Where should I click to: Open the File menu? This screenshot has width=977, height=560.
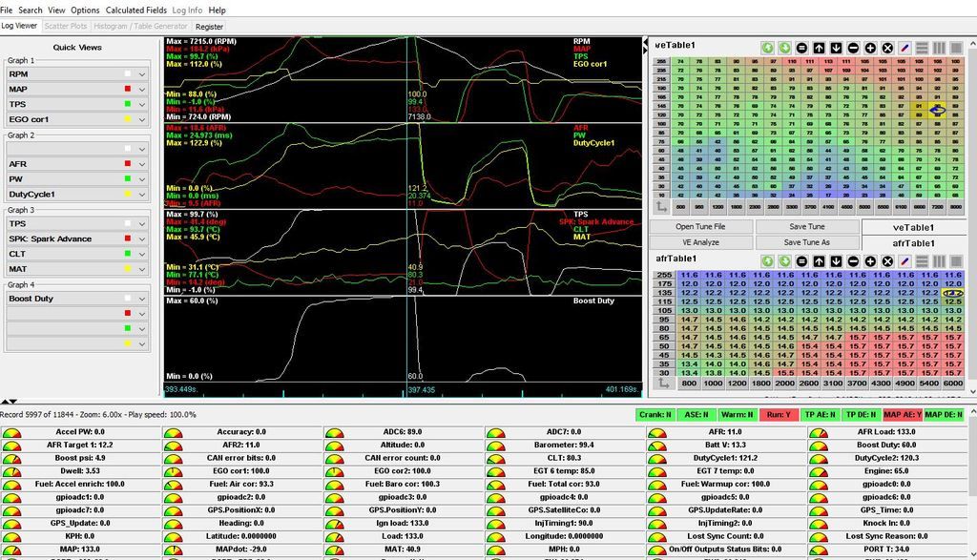pos(7,10)
